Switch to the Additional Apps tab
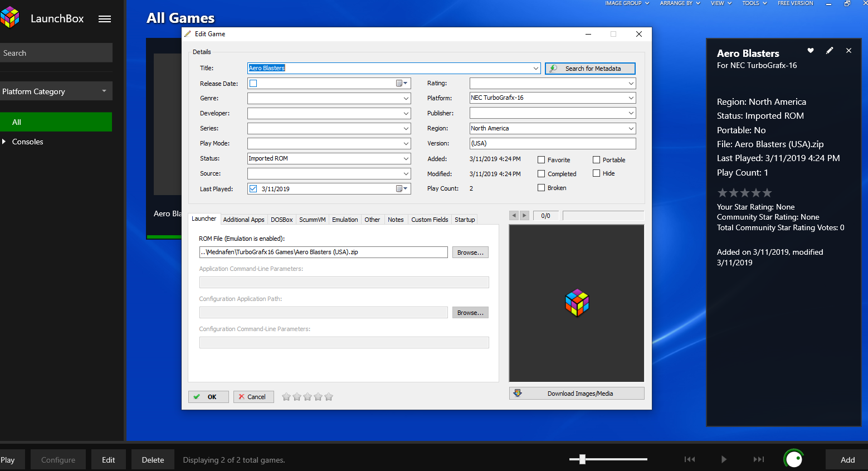 tap(243, 220)
